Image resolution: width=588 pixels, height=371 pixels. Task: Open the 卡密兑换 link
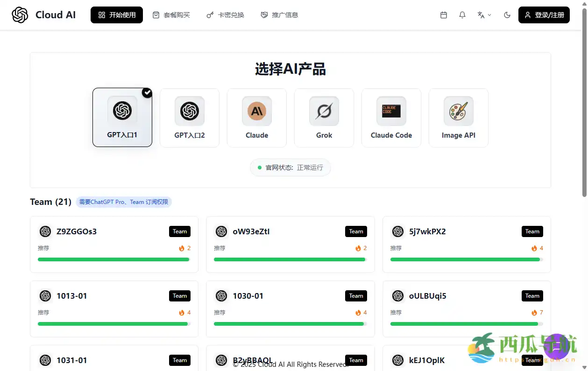point(225,14)
